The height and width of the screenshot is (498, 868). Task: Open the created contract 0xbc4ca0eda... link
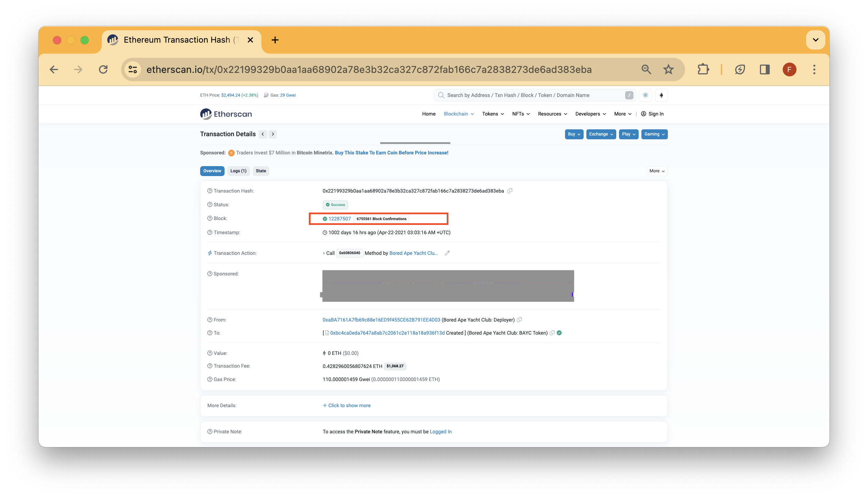coord(387,333)
